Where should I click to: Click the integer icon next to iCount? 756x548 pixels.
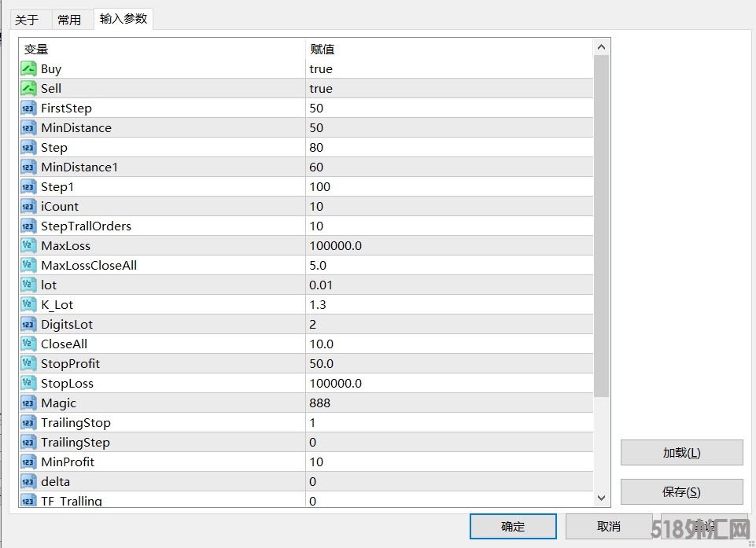pyautogui.click(x=28, y=207)
